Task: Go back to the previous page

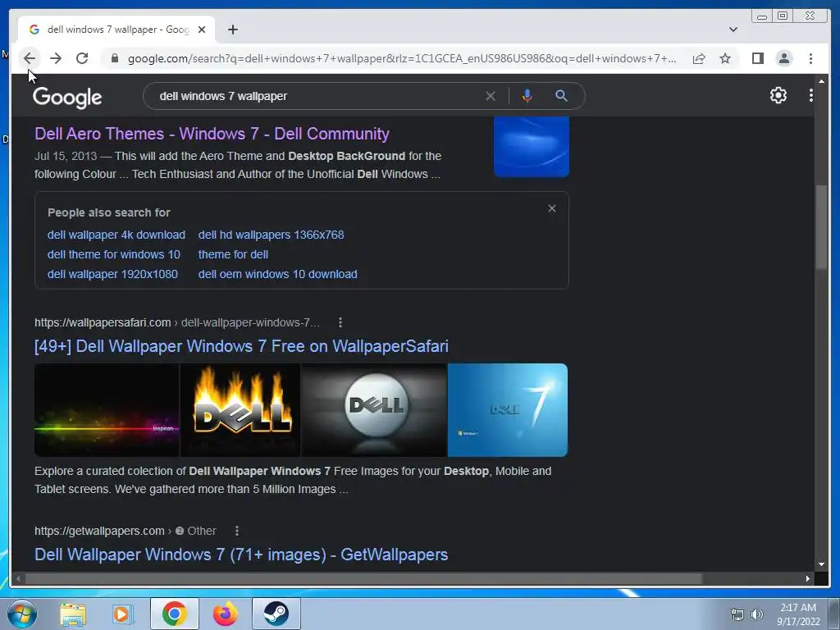Action: pos(30,58)
